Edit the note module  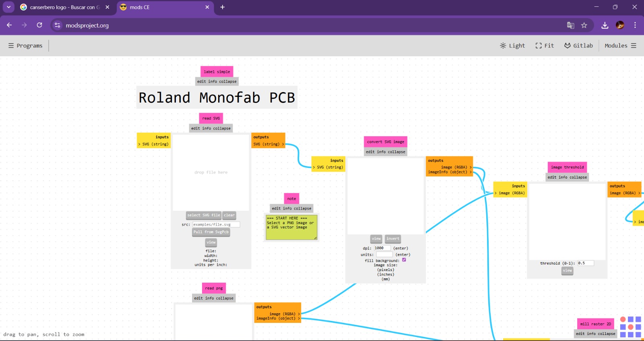(276, 209)
